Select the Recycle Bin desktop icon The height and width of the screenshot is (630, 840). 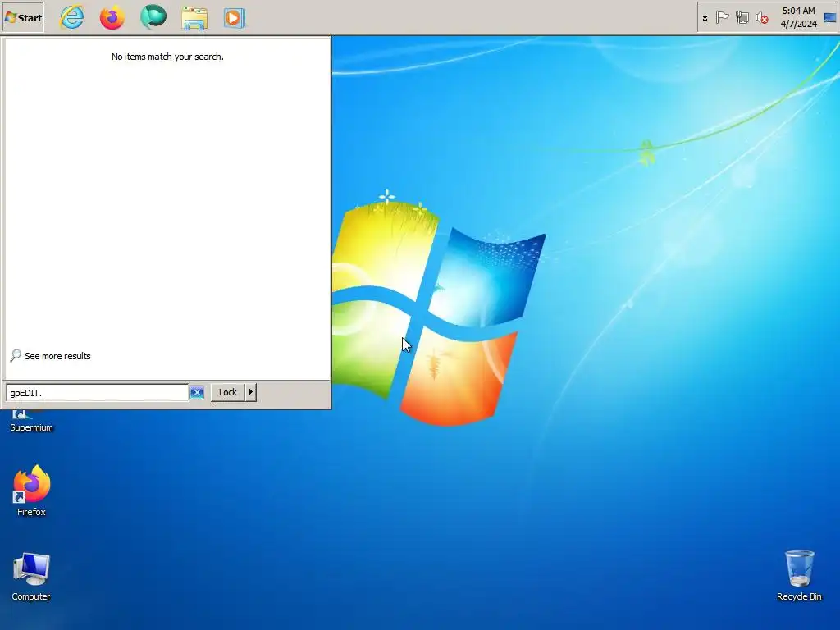pyautogui.click(x=799, y=576)
